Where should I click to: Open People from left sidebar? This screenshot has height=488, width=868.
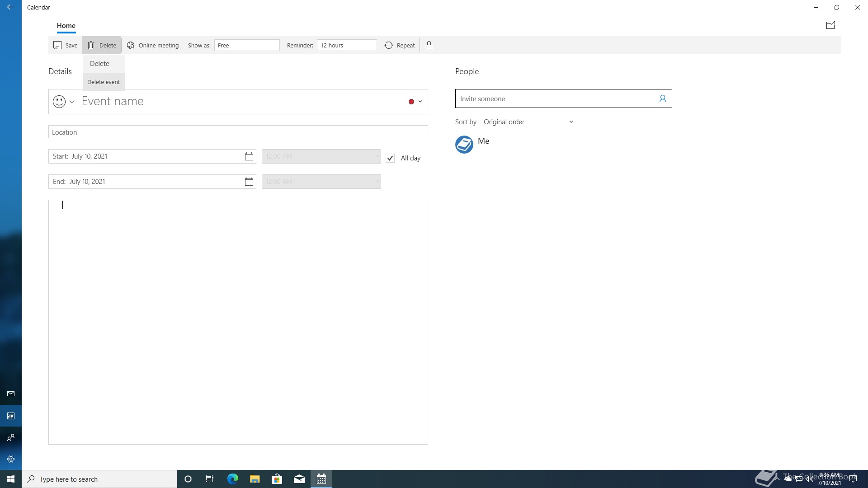click(x=11, y=437)
